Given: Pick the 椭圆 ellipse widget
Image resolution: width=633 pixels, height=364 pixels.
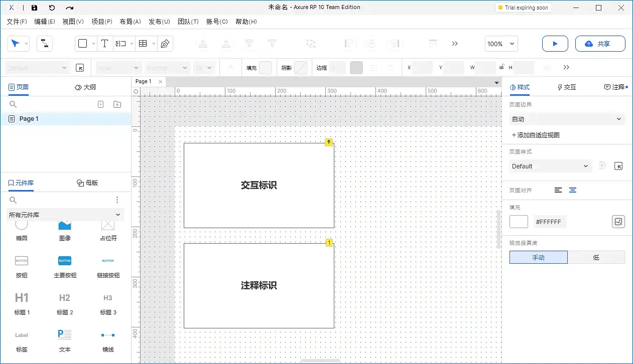Looking at the screenshot, I should 21,231.
